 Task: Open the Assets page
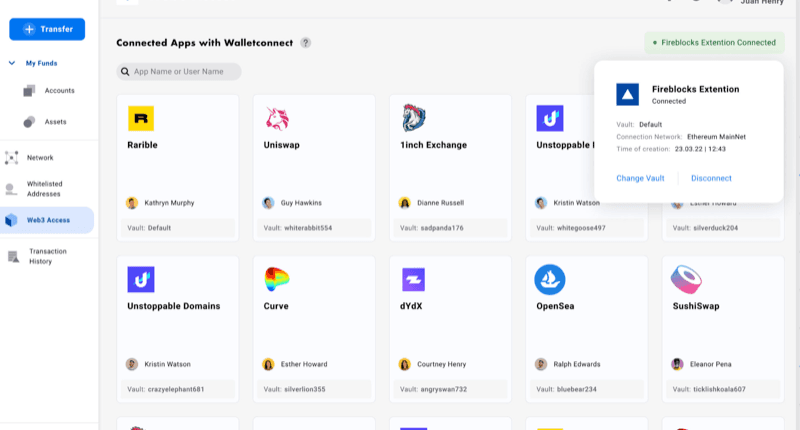(55, 122)
